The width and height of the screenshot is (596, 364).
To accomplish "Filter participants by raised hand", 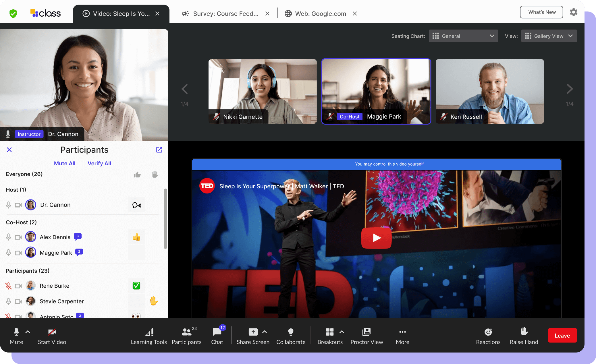I will [x=155, y=174].
